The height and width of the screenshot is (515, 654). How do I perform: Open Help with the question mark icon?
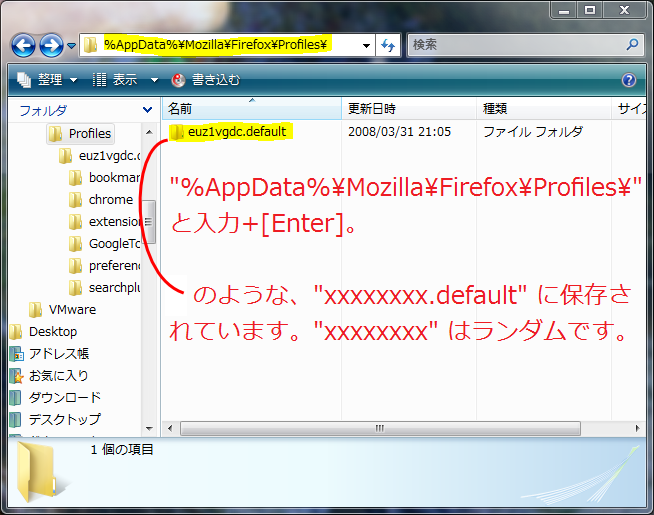[629, 80]
